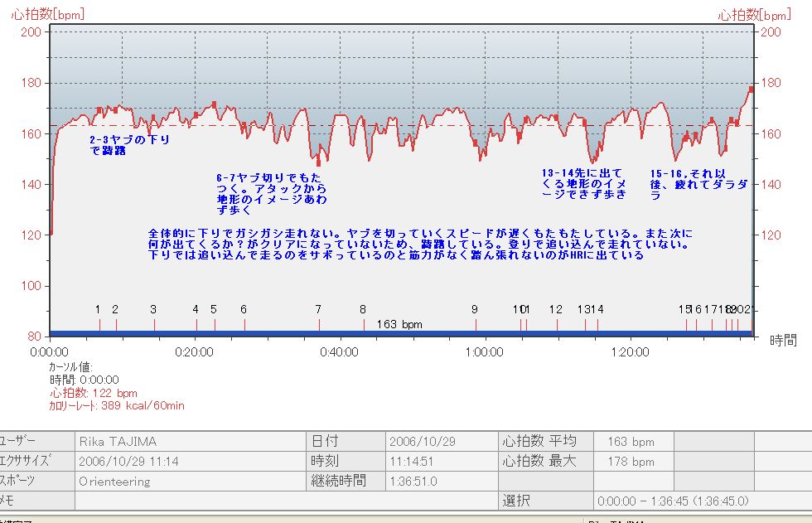Image resolution: width=812 pixels, height=523 pixels.
Task: Jump to lap marker 4
Action: point(196,310)
